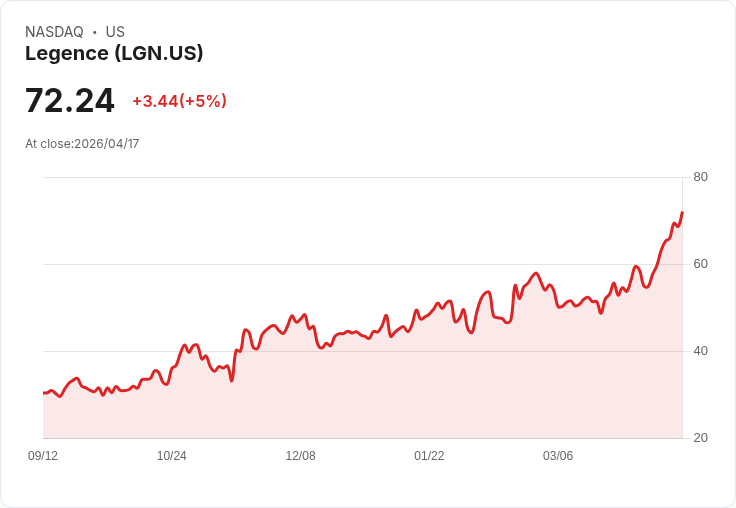Click the 80 y-axis price label
Screen dimensions: 736x508
(x=700, y=177)
